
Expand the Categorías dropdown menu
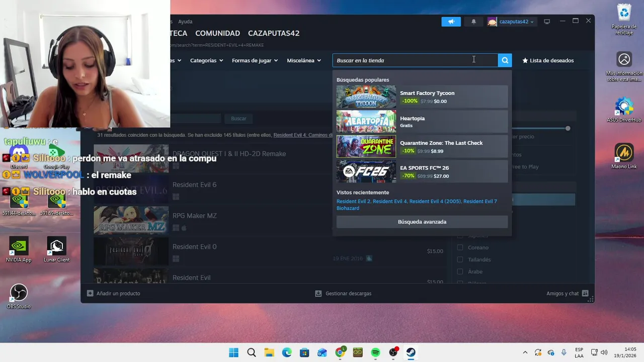[x=206, y=60]
